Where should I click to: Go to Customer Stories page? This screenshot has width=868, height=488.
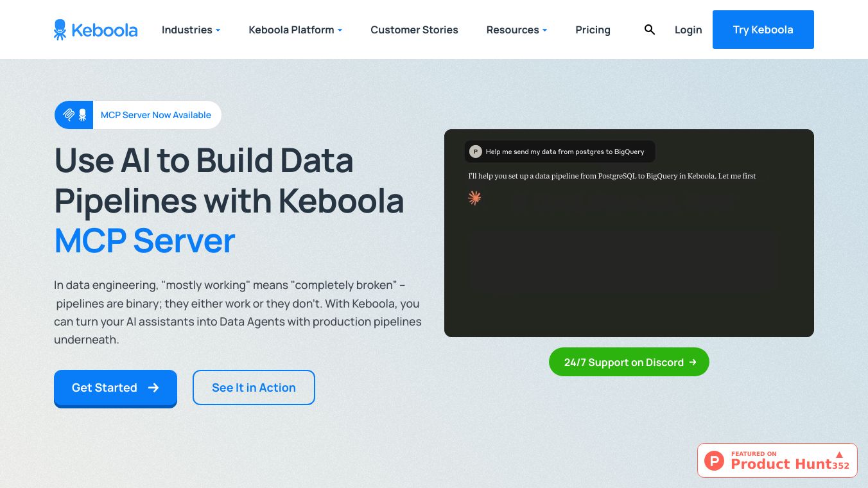coord(414,30)
